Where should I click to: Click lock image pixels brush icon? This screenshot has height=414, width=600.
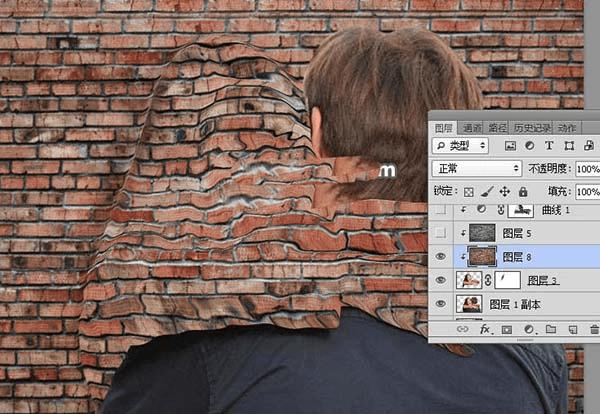click(x=487, y=192)
